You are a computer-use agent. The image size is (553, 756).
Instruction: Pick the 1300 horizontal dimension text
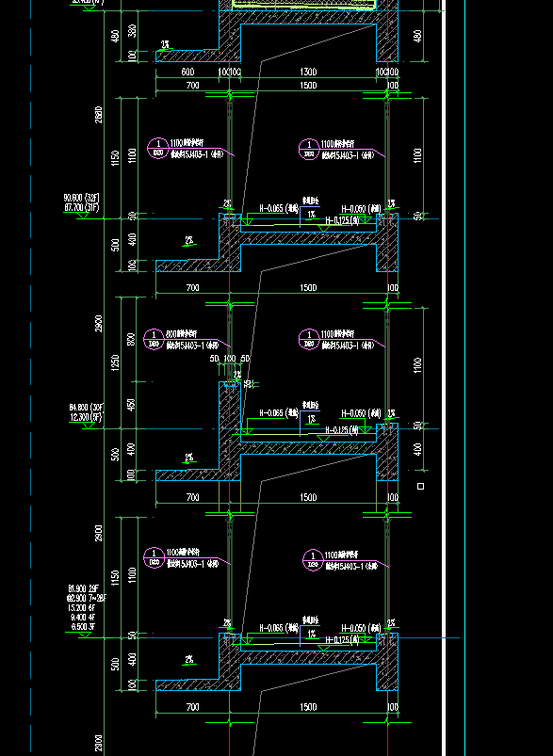308,72
